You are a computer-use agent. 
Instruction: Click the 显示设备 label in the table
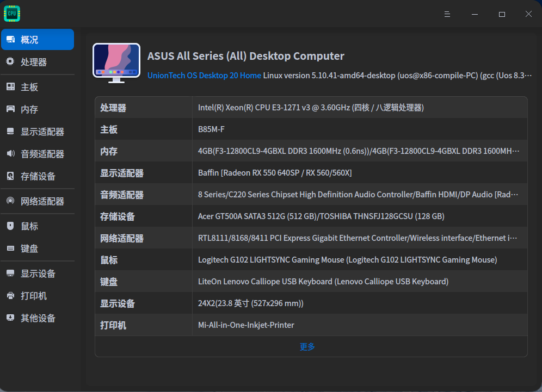point(118,303)
